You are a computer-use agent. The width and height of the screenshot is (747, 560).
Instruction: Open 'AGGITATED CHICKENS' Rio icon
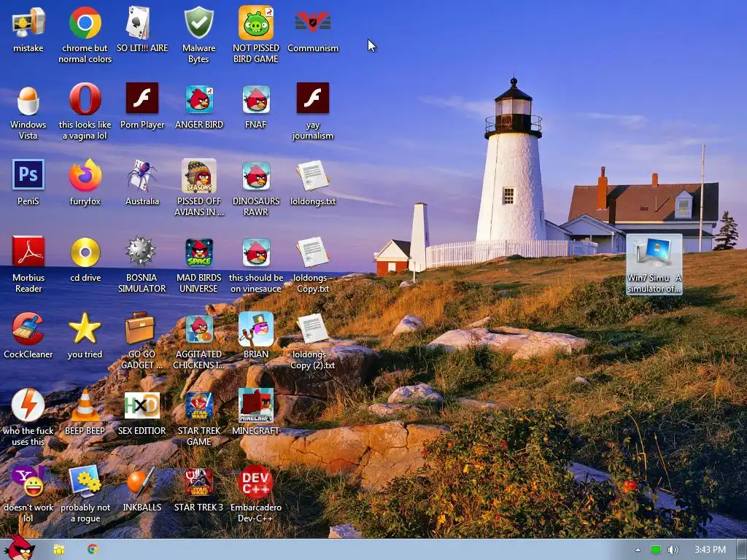point(198,330)
